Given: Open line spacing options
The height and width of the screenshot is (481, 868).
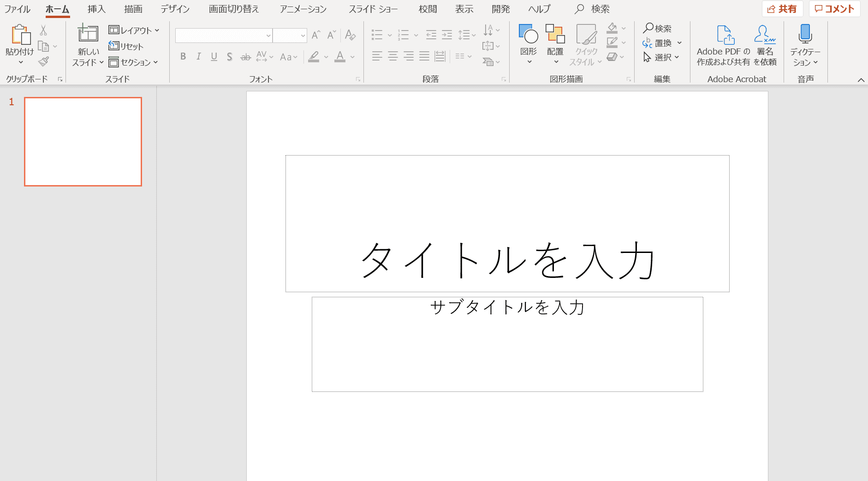Looking at the screenshot, I should pos(467,35).
